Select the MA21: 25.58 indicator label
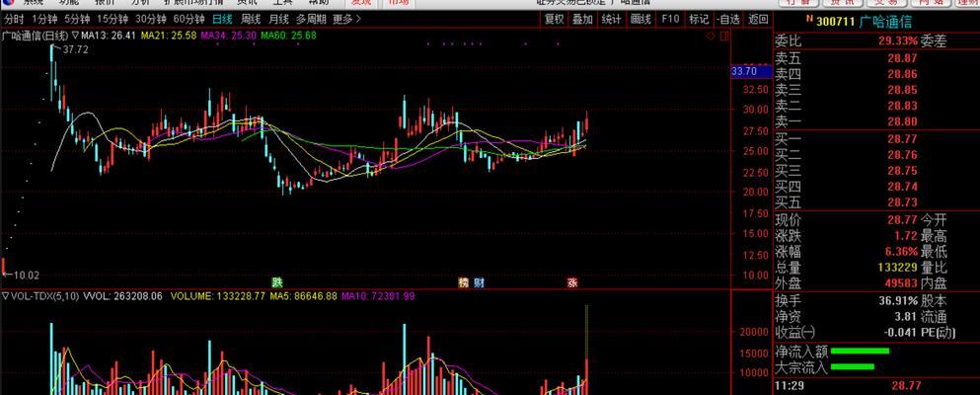This screenshot has height=395, width=980. pyautogui.click(x=169, y=36)
